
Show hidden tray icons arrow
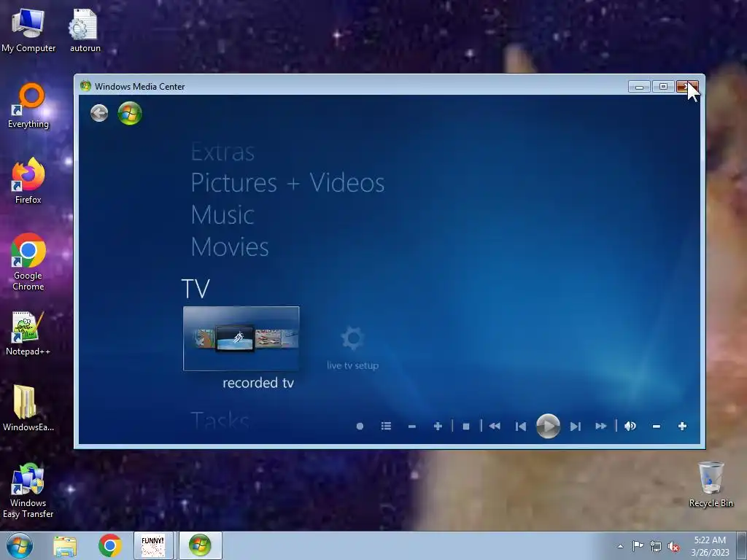620,546
